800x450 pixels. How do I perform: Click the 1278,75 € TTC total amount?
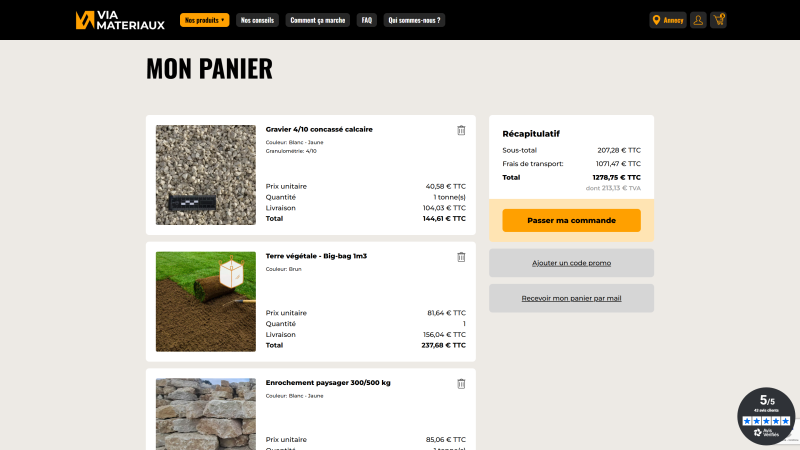point(616,178)
